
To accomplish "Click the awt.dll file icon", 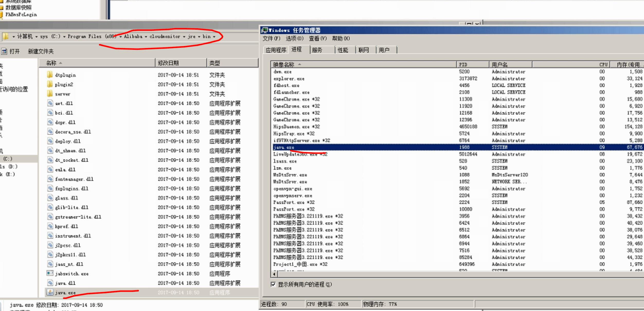I will click(50, 103).
